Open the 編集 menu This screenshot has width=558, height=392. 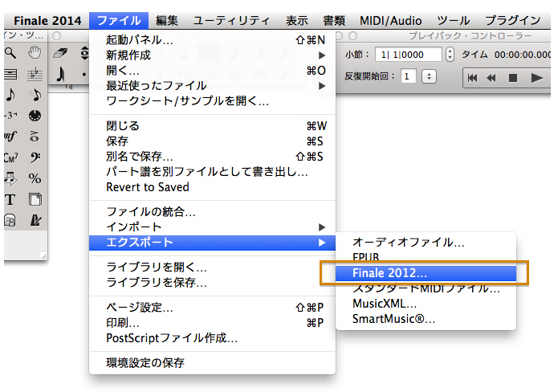coord(166,21)
